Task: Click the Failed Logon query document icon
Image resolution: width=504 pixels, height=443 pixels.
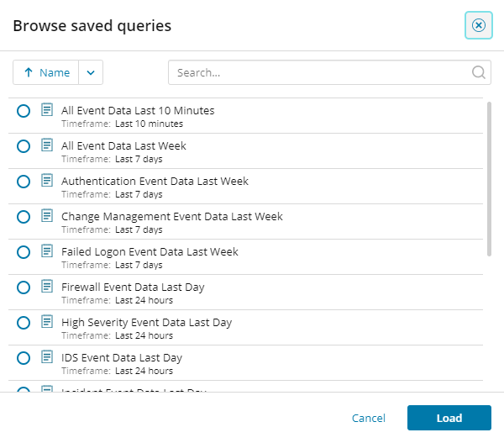Action: click(x=47, y=251)
